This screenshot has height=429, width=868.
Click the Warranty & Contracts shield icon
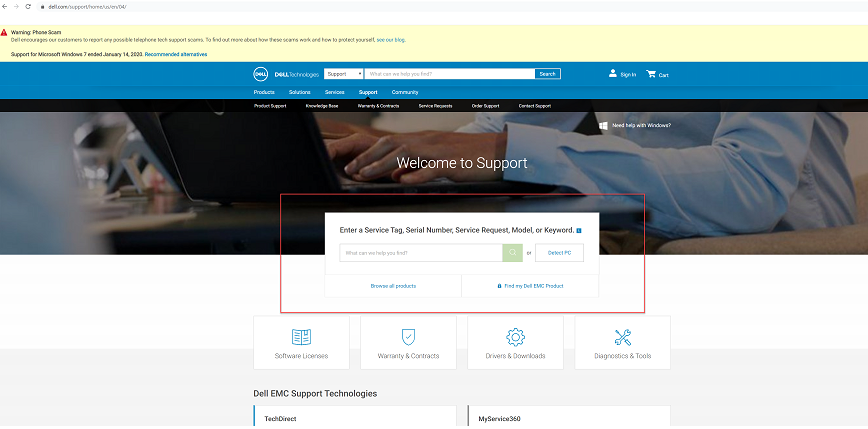click(409, 337)
